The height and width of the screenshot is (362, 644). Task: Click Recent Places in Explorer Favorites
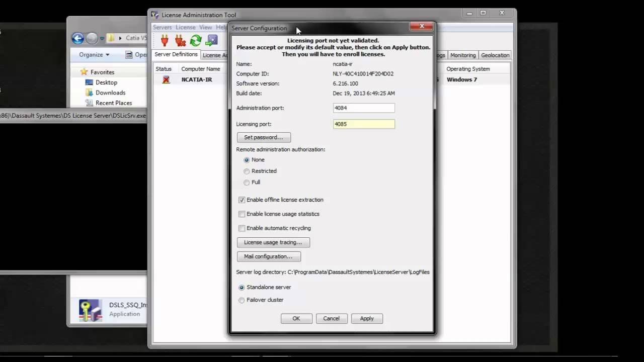[x=114, y=103]
